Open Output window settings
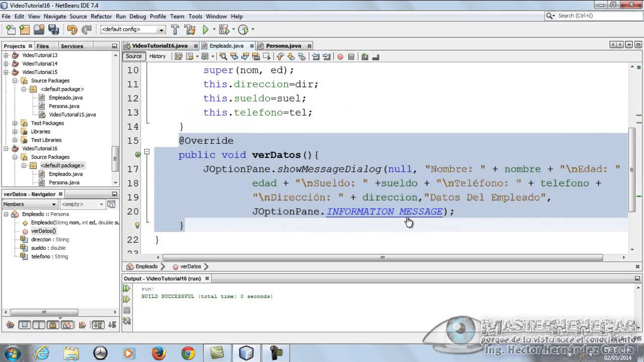This screenshot has height=362, width=644. click(x=126, y=321)
